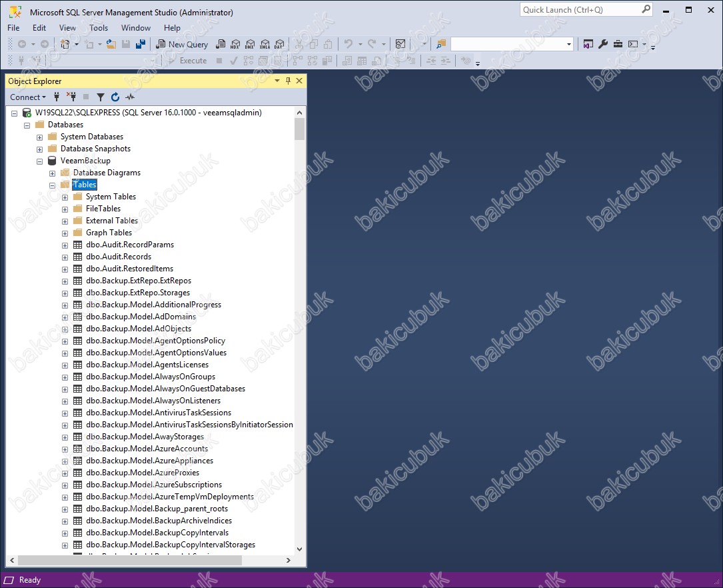This screenshot has width=723, height=588.
Task: Open Analysis Services DMX Query icon
Action: (250, 44)
